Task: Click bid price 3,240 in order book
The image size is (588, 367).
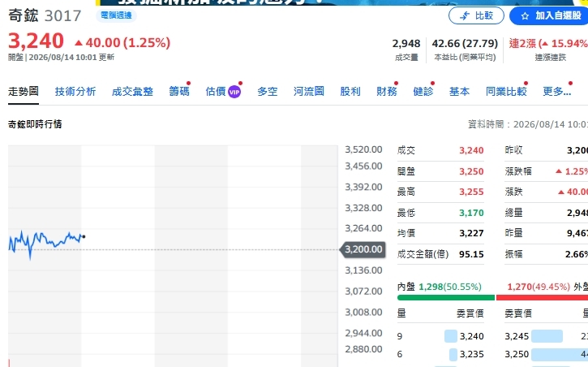Action: 471,336
